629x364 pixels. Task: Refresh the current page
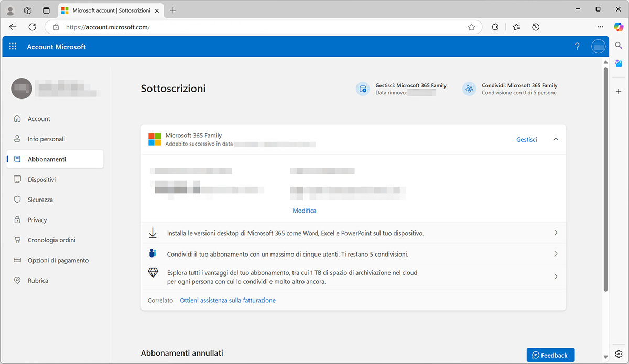31,27
